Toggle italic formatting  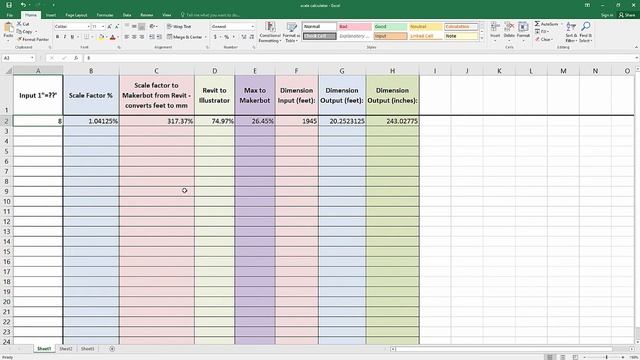click(64, 37)
